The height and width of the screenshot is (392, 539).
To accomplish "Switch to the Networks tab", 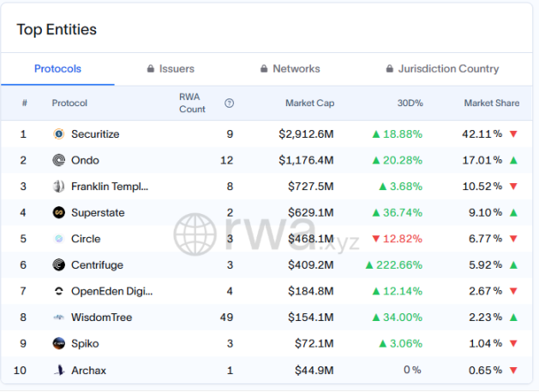I will click(x=290, y=68).
